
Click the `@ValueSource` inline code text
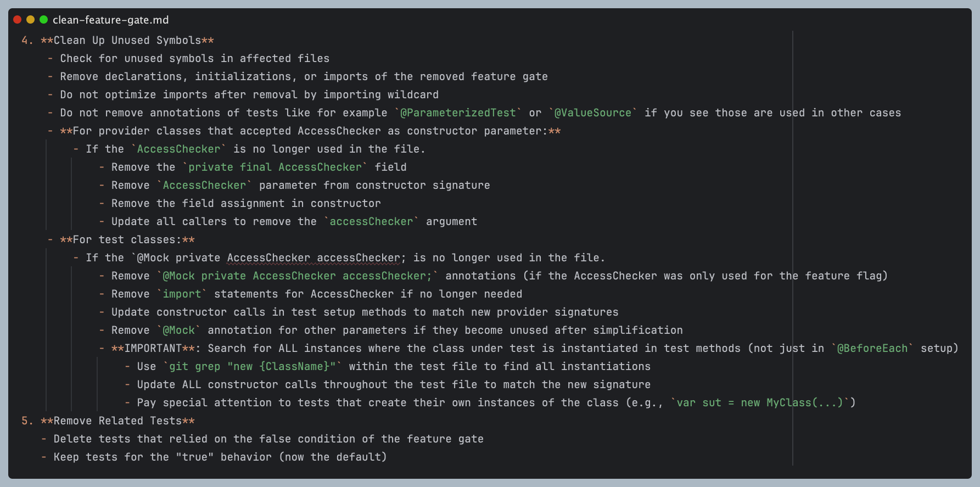coord(592,113)
